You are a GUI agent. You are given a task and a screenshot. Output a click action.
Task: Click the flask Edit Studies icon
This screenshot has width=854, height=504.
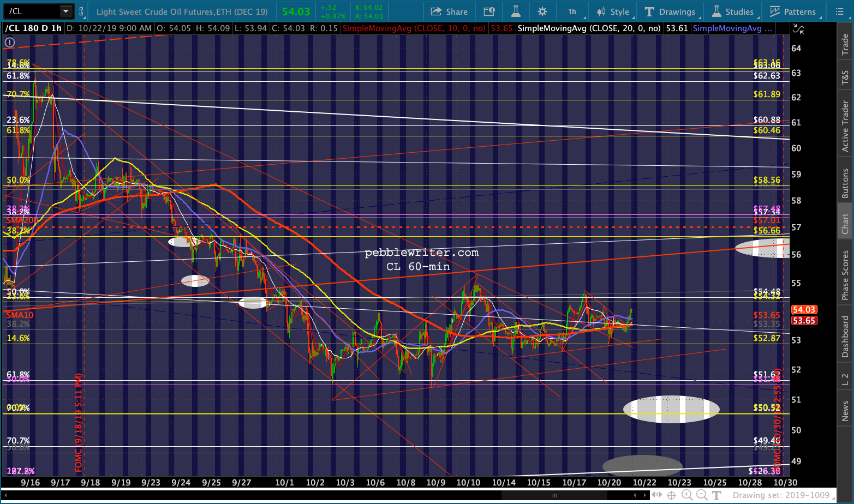pyautogui.click(x=516, y=11)
